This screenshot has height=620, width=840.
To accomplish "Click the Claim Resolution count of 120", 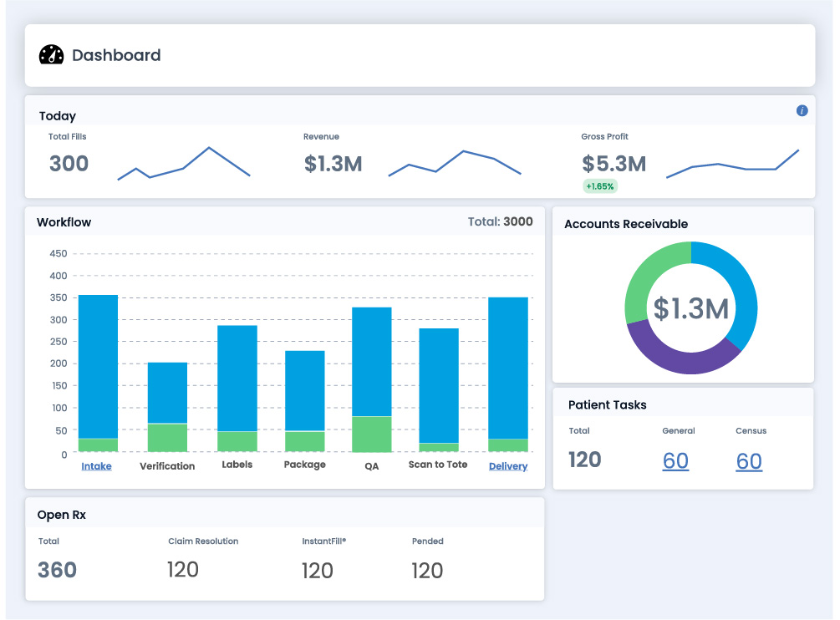I will tap(182, 570).
